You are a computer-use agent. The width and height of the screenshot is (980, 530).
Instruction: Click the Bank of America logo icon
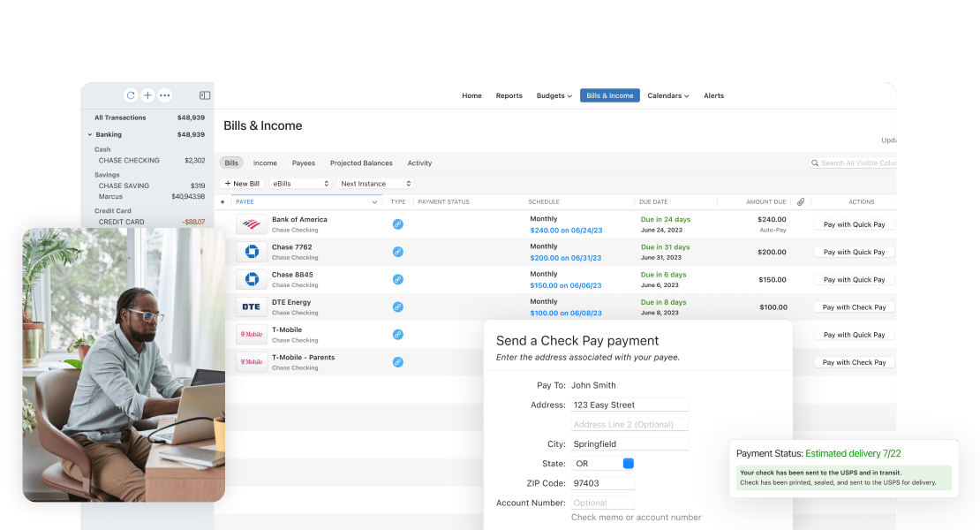(252, 224)
